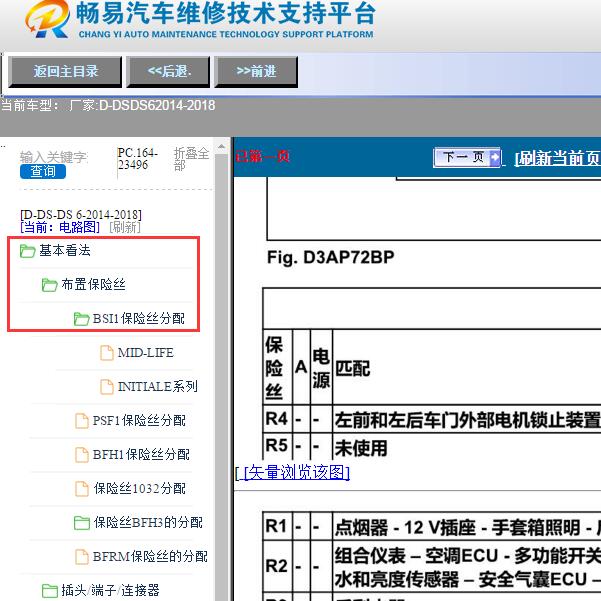Click the INITIALE系列 document icon
The image size is (601, 601).
[x=107, y=387]
